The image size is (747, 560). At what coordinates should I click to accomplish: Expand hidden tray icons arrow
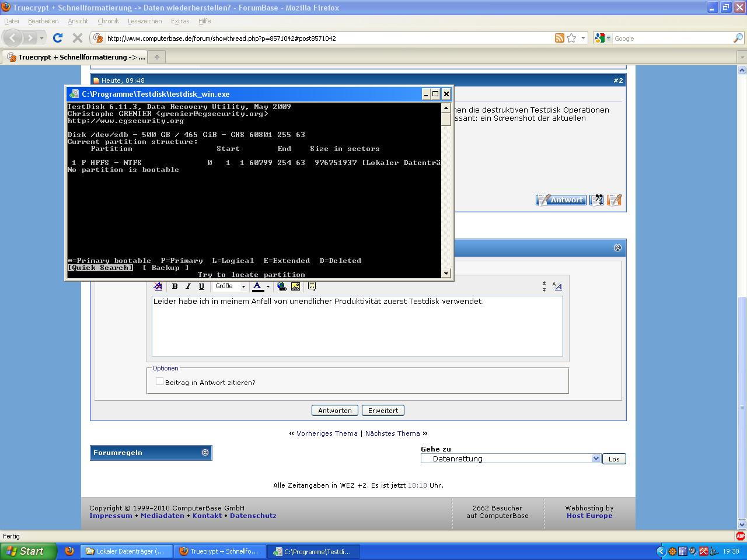(661, 551)
